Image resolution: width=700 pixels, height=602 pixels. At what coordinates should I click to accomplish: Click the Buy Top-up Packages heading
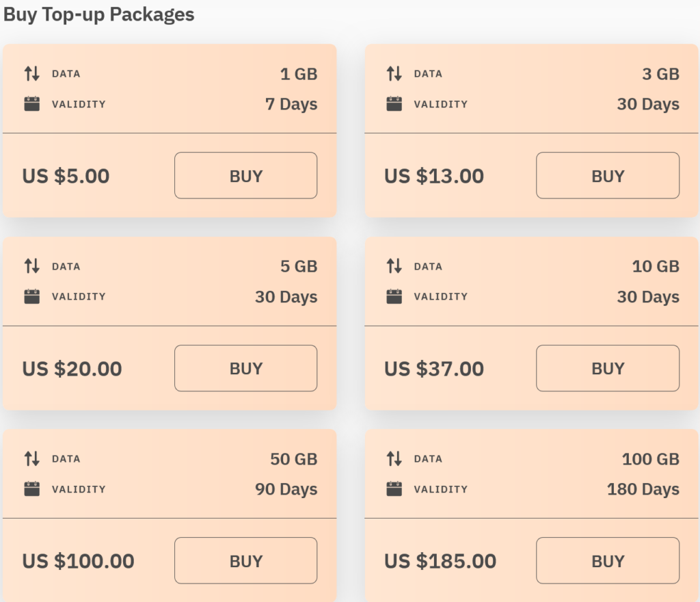(99, 14)
